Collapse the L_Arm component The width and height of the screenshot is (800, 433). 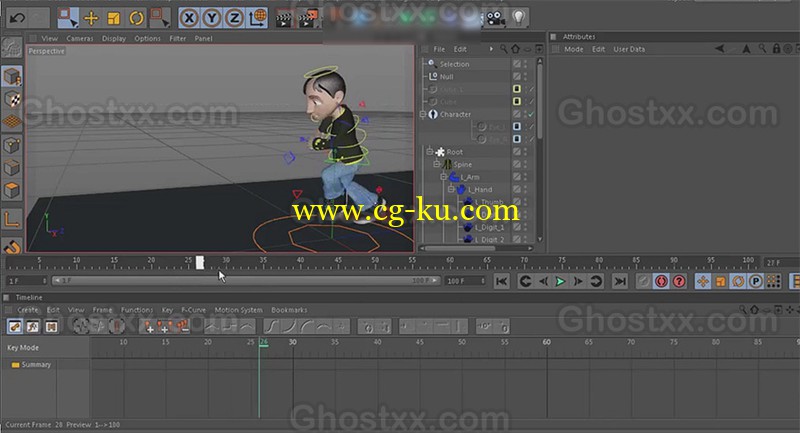(x=444, y=176)
